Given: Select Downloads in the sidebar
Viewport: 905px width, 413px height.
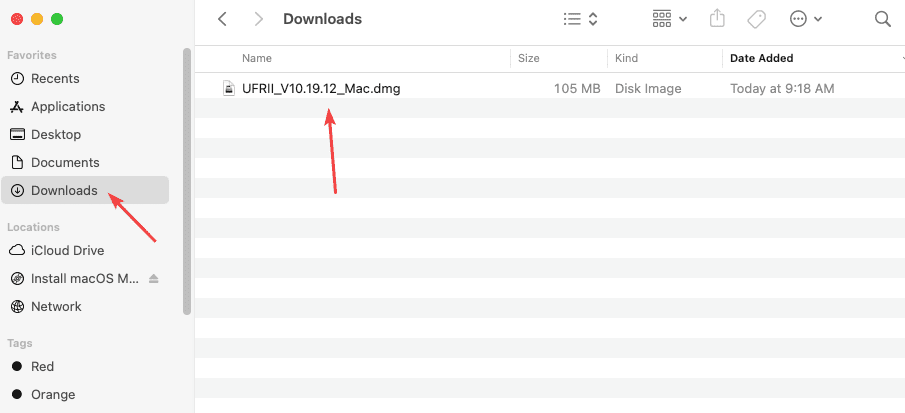Looking at the screenshot, I should [x=64, y=190].
